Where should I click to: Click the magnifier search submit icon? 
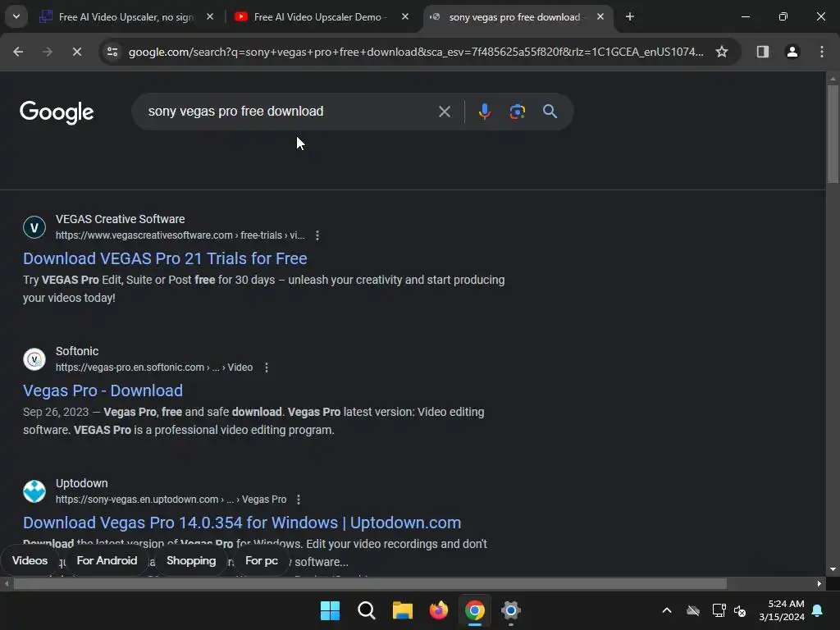click(550, 112)
